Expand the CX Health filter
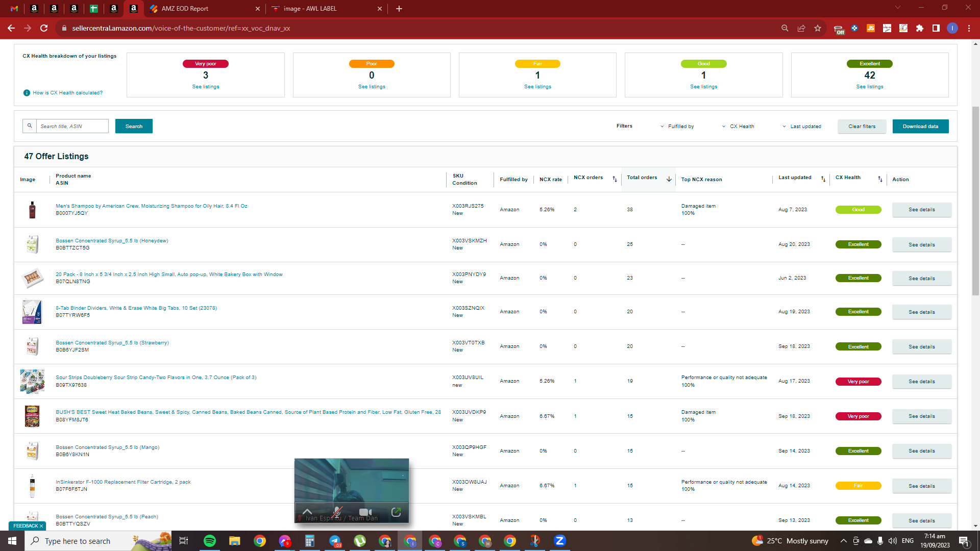 click(x=738, y=127)
